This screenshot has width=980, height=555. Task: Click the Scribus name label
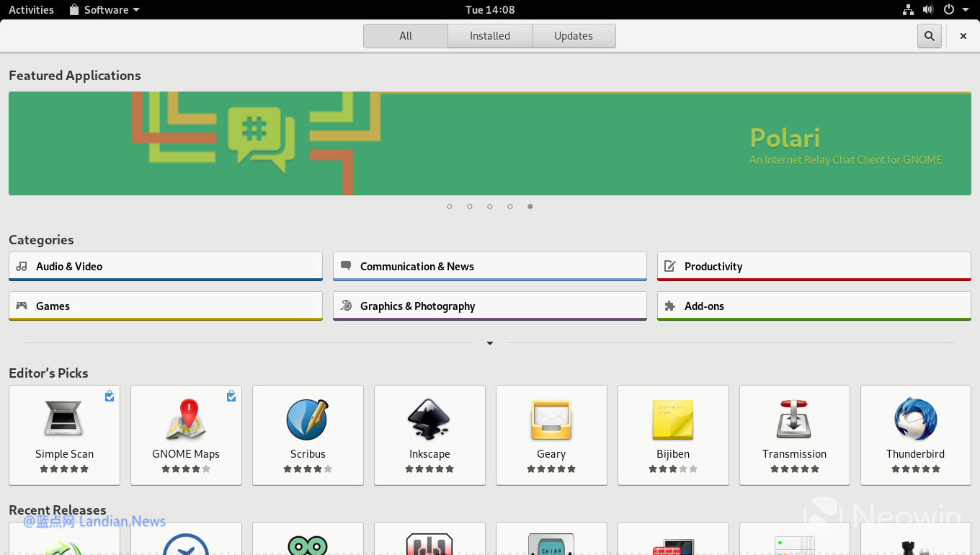308,454
